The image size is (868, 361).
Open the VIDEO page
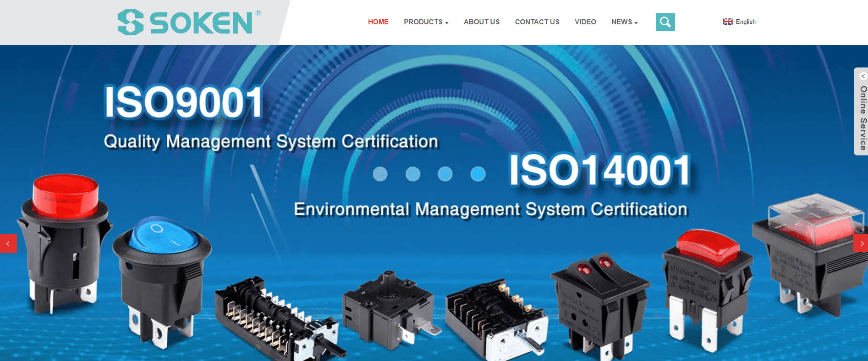[585, 22]
